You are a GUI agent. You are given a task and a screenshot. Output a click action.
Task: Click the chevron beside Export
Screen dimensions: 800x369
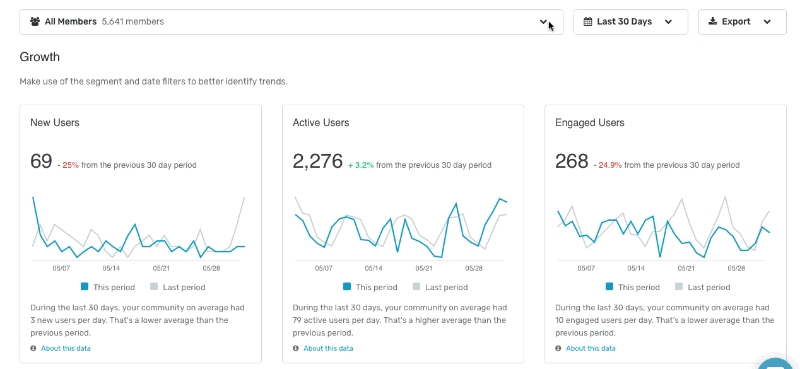coord(767,22)
